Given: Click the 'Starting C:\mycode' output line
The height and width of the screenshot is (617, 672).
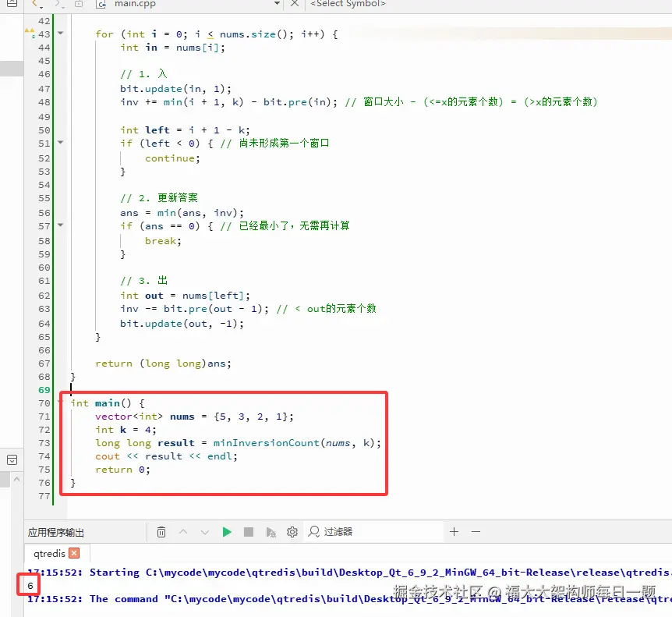Looking at the screenshot, I should pos(349,573).
